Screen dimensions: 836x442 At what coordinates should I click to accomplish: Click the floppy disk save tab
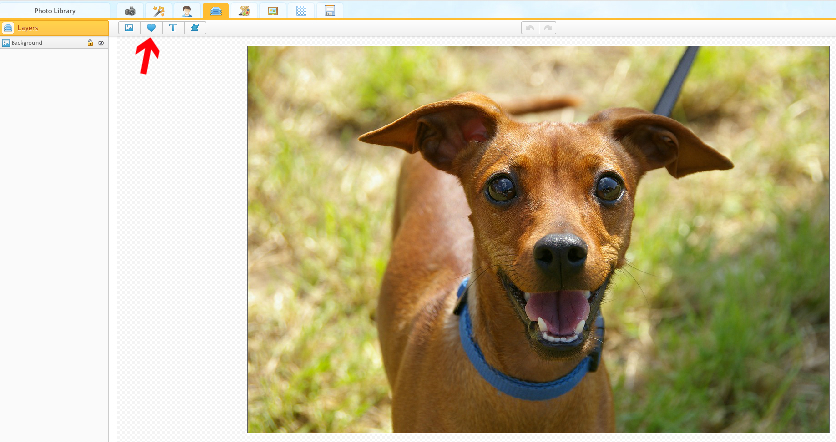(329, 10)
